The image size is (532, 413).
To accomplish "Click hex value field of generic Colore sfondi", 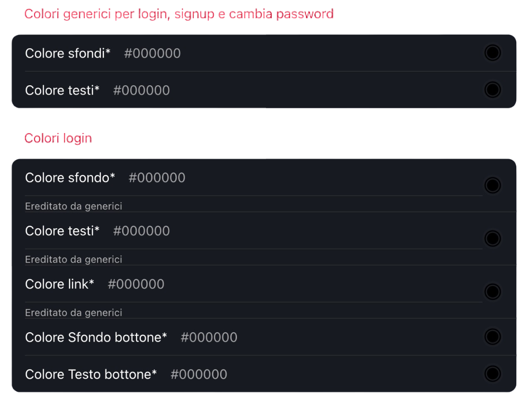I will click(x=152, y=53).
